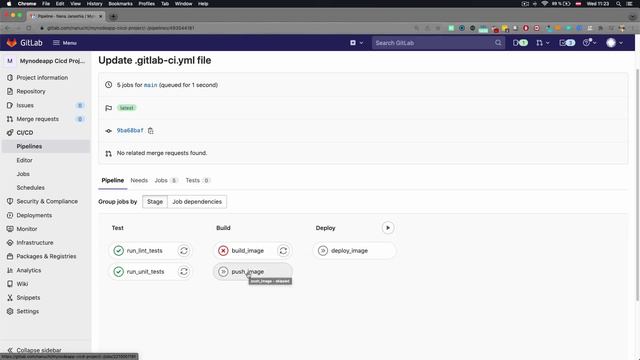
Task: Open the skipped push_image job
Action: pyautogui.click(x=253, y=271)
